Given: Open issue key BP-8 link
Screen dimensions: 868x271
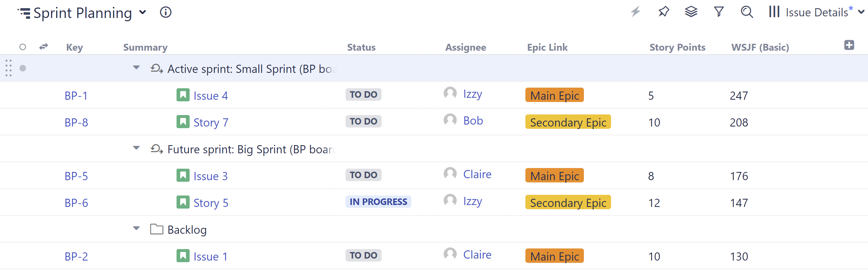Looking at the screenshot, I should (x=76, y=122).
